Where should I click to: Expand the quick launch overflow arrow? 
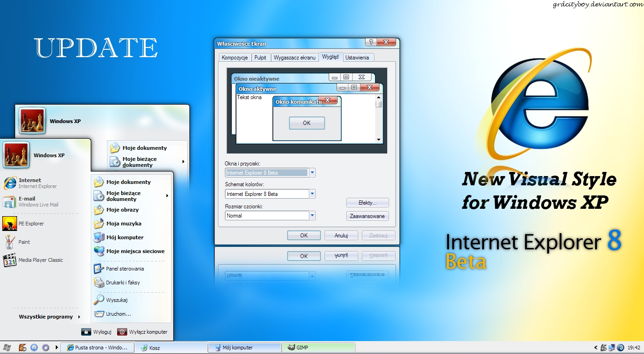click(x=57, y=348)
